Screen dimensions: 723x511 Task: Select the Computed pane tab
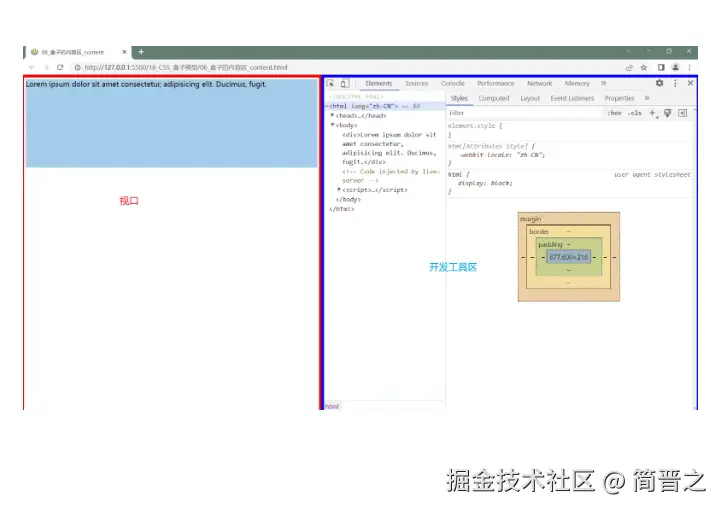coord(494,98)
